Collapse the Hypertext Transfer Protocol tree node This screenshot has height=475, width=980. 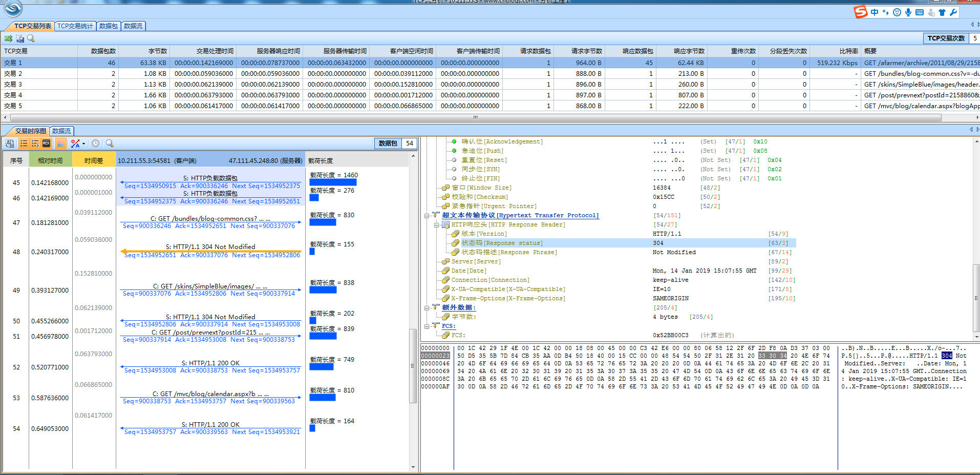click(x=427, y=216)
